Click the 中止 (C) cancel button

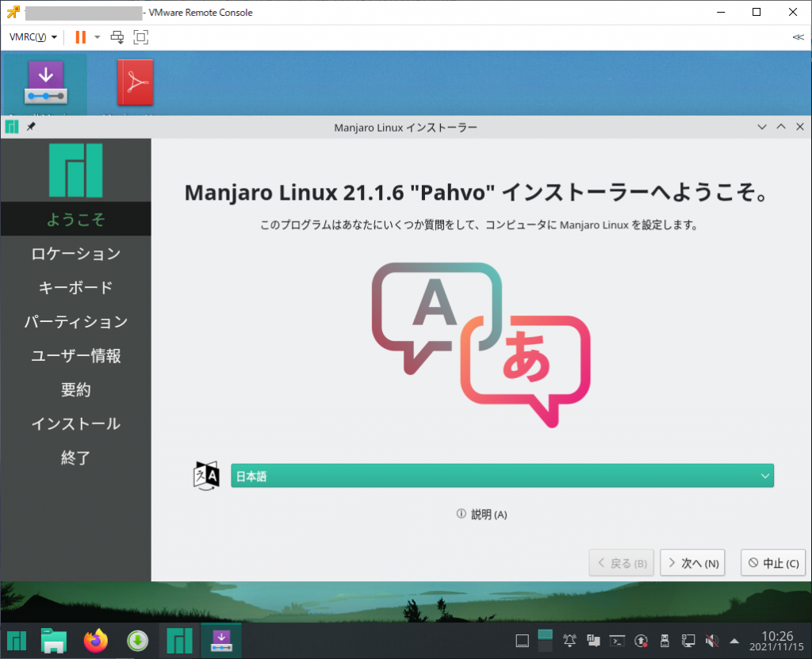coord(773,563)
